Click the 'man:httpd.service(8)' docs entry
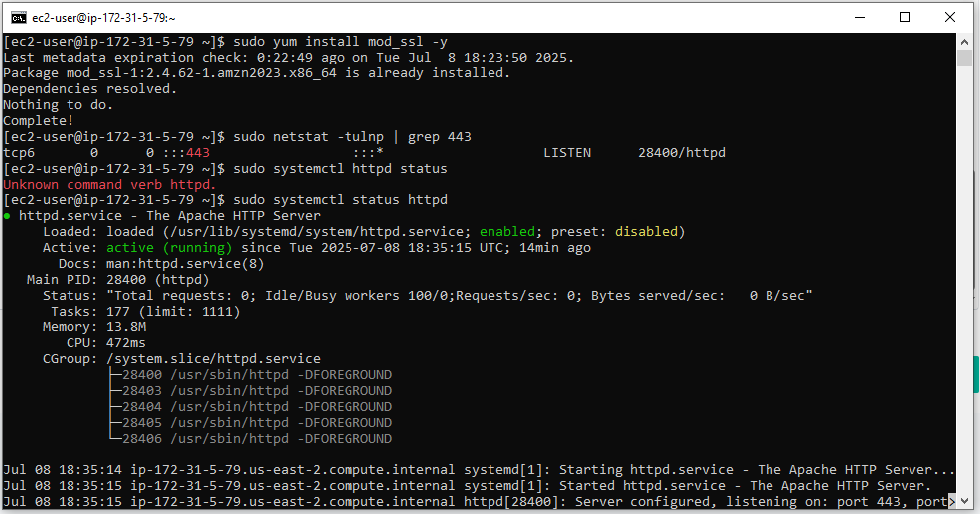Viewport: 980px width, 514px height. [185, 264]
